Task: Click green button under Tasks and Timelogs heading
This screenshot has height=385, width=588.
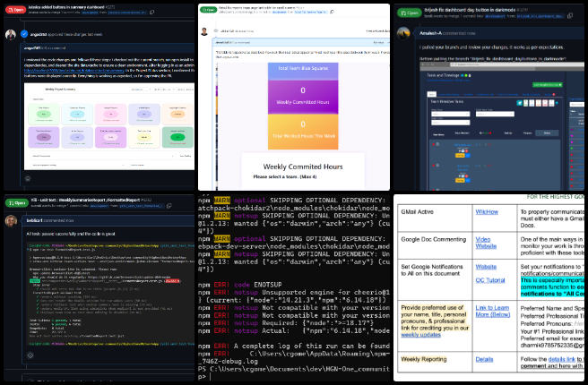Action: 547,85
